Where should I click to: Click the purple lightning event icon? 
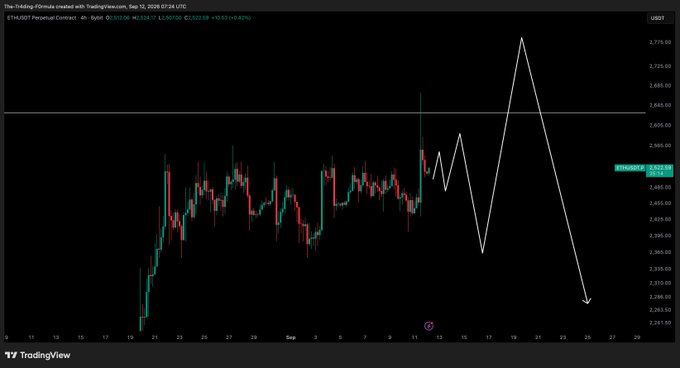[x=428, y=326]
